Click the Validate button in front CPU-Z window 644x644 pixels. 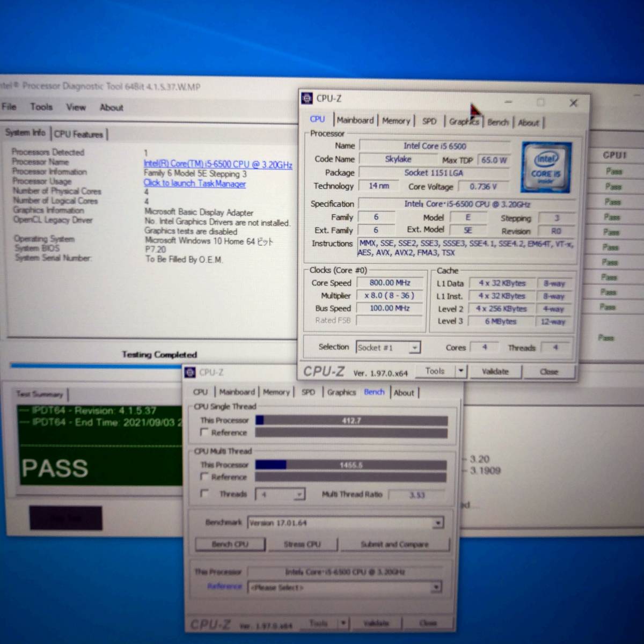495,371
